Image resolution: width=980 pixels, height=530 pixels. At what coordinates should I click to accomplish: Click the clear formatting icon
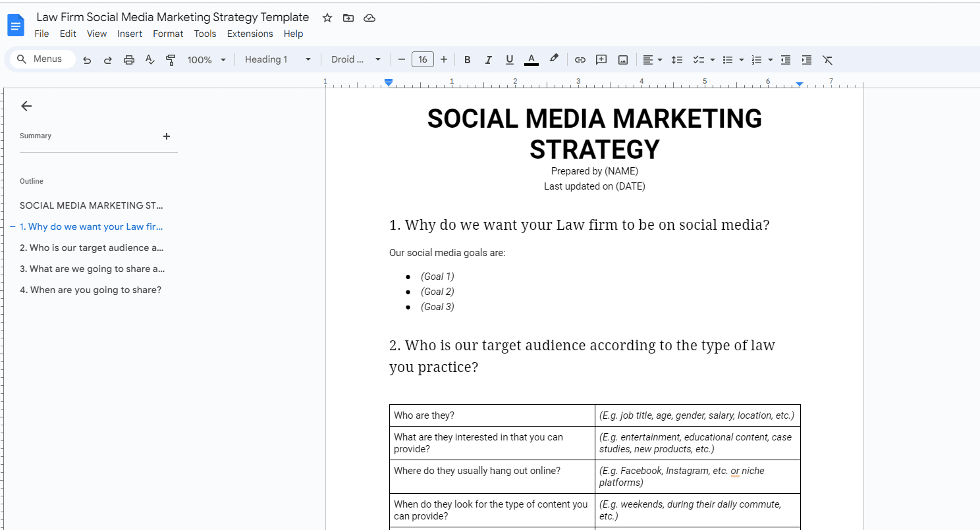(828, 60)
